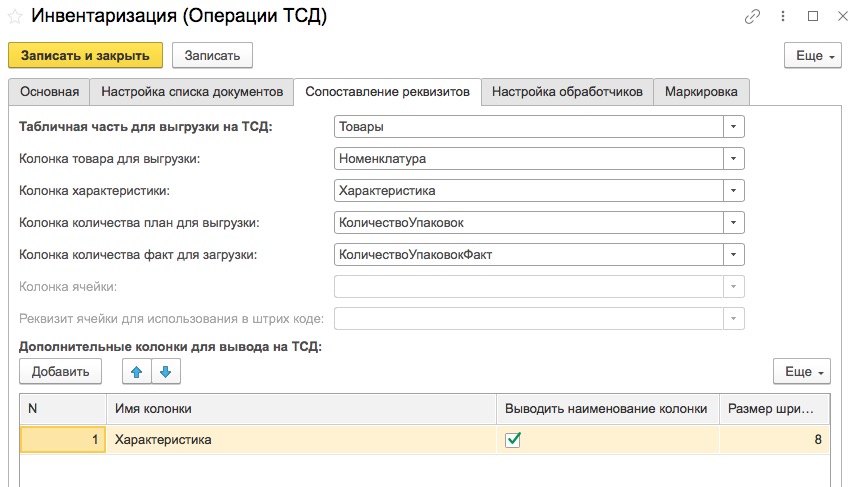
Task: Open the Еще menu above the columns table
Action: coord(802,371)
